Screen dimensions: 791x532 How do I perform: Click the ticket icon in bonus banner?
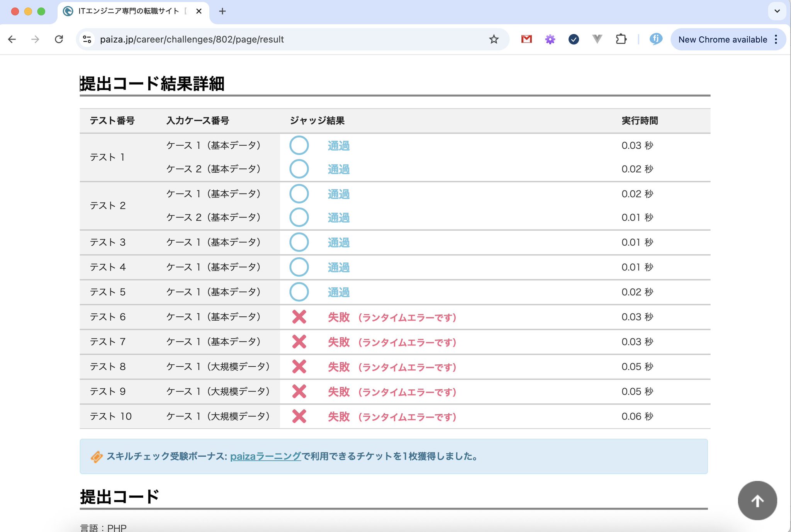click(97, 457)
